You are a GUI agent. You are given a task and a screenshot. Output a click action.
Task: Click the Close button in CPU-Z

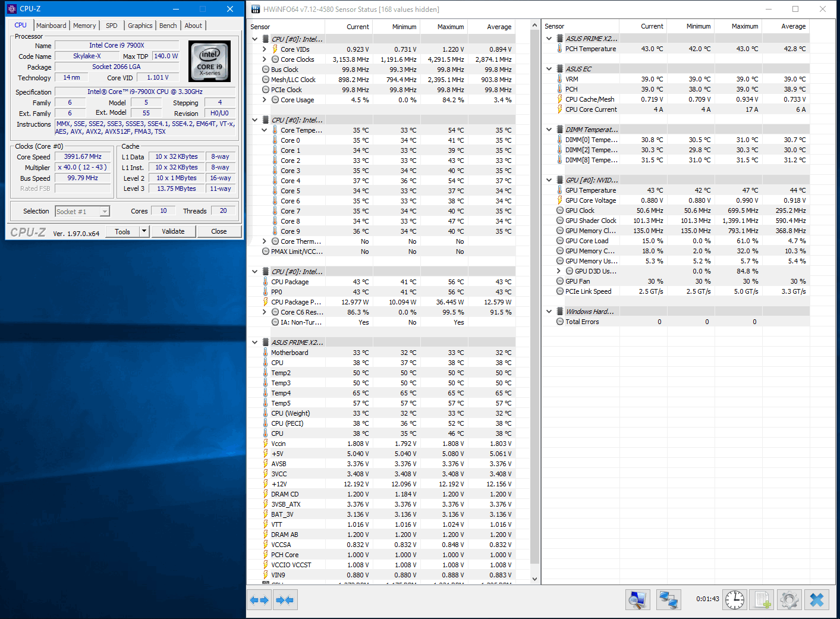pos(219,231)
